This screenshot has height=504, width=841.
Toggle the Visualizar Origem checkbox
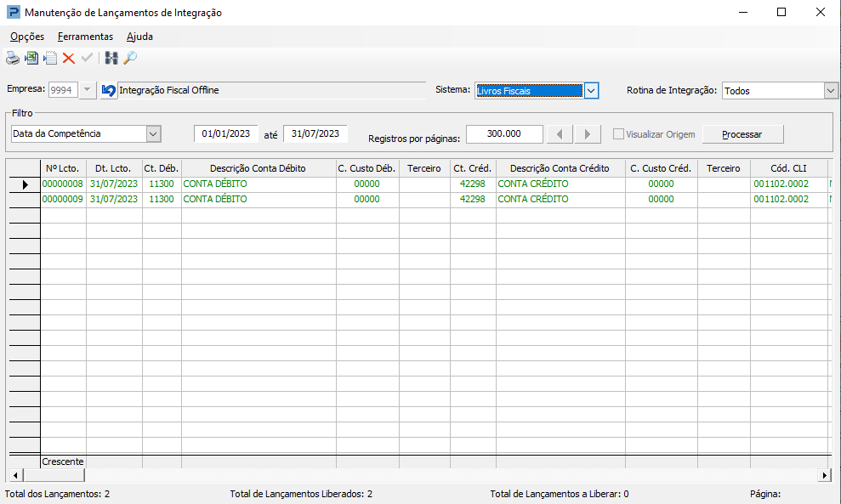pos(618,134)
